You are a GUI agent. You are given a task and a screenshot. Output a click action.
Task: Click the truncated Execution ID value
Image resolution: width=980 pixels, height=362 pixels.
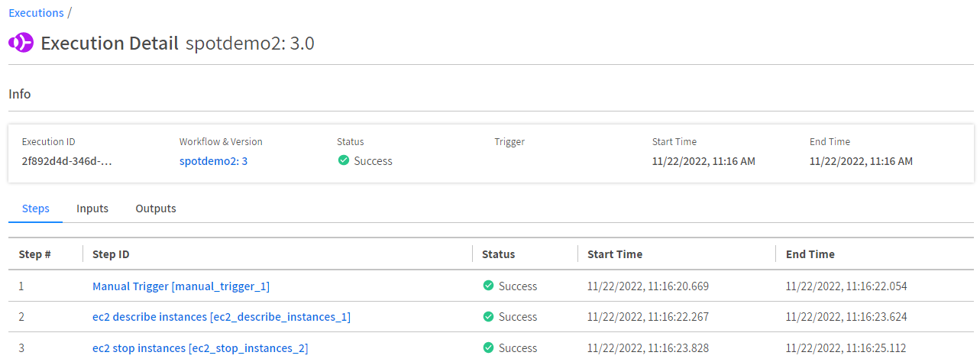67,161
